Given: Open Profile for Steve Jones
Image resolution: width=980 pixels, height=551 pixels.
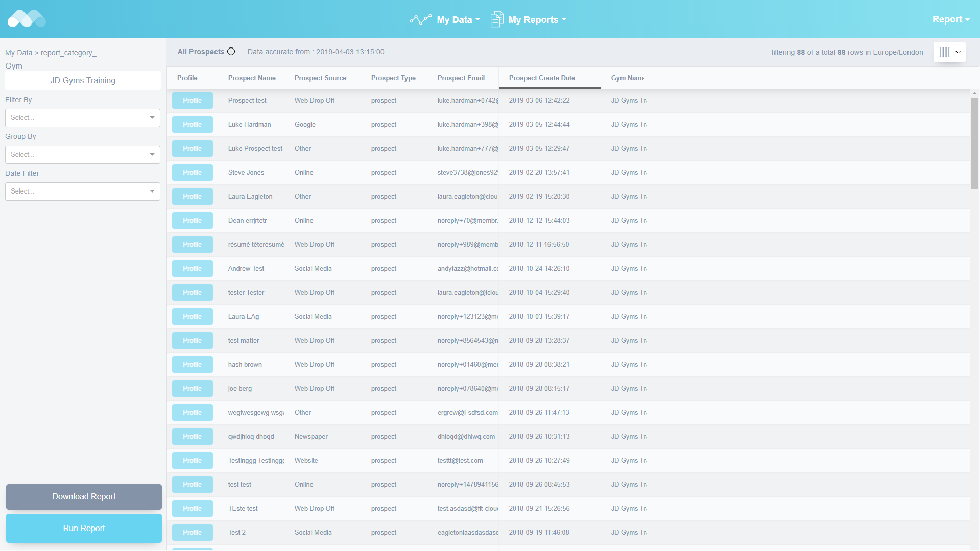Looking at the screenshot, I should click(192, 173).
